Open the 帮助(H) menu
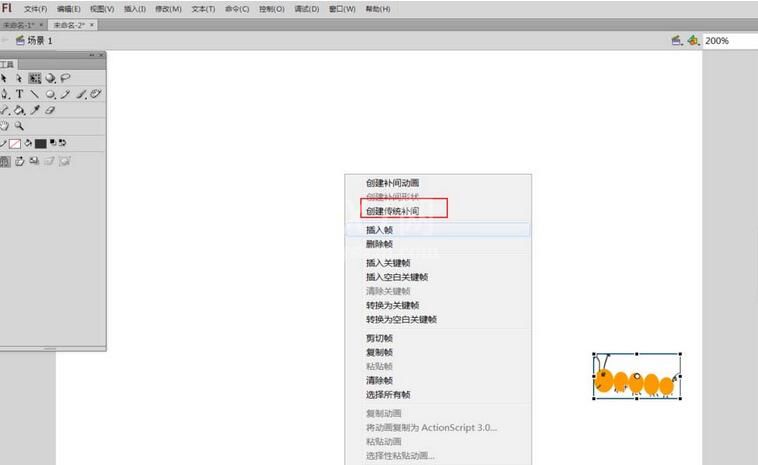 pos(378,9)
